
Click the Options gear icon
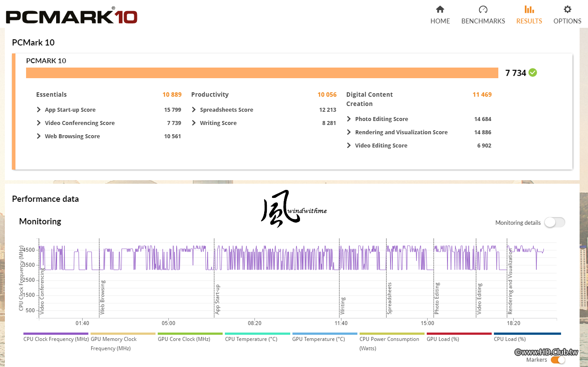coord(567,9)
